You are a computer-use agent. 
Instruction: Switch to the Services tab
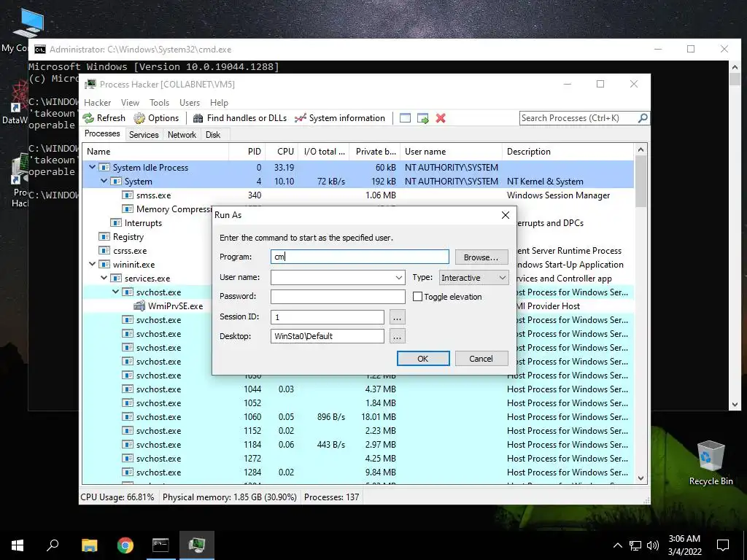tap(144, 135)
